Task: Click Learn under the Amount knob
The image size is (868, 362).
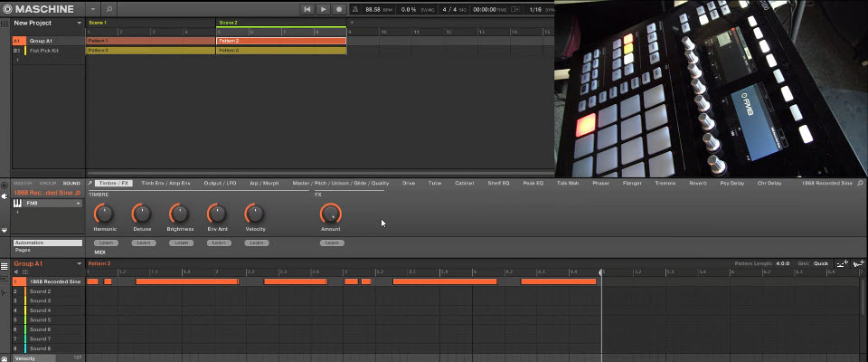Action: click(x=332, y=243)
